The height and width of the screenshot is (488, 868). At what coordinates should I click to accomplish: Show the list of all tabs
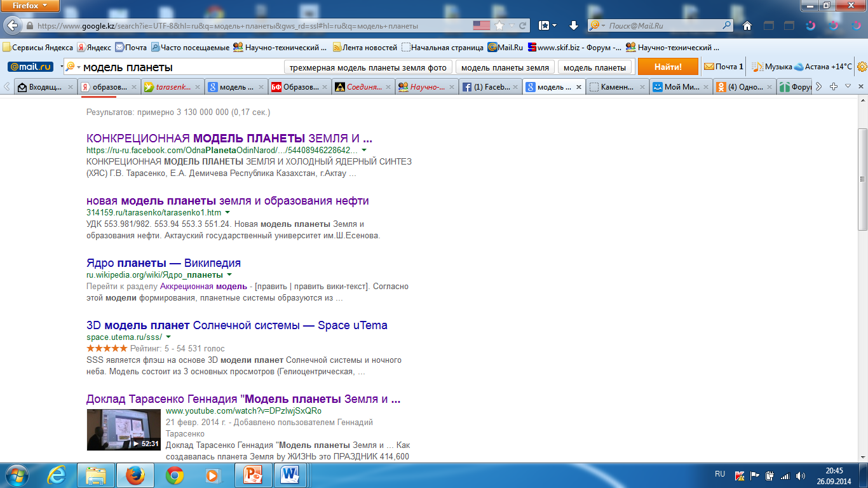coord(848,86)
